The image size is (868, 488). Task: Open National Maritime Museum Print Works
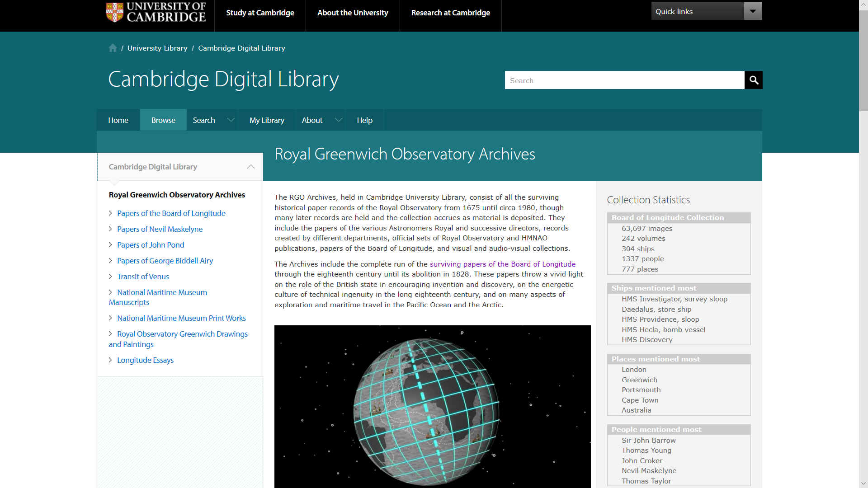[181, 318]
